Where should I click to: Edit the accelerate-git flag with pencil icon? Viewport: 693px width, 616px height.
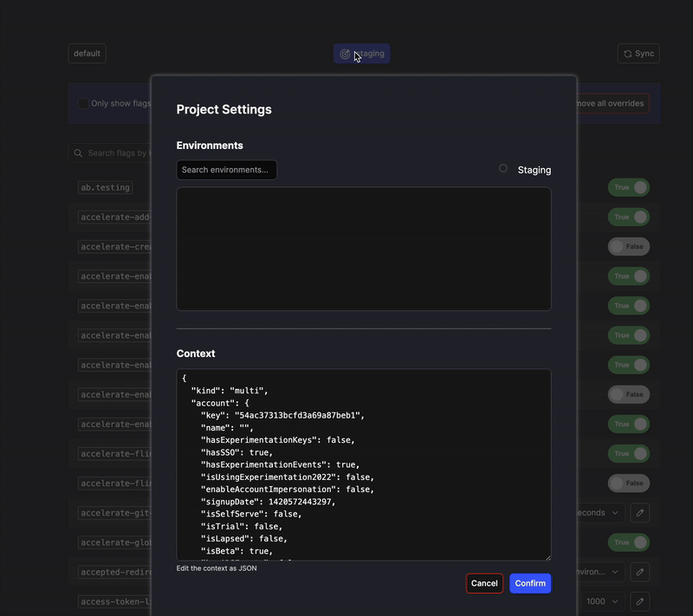[640, 513]
